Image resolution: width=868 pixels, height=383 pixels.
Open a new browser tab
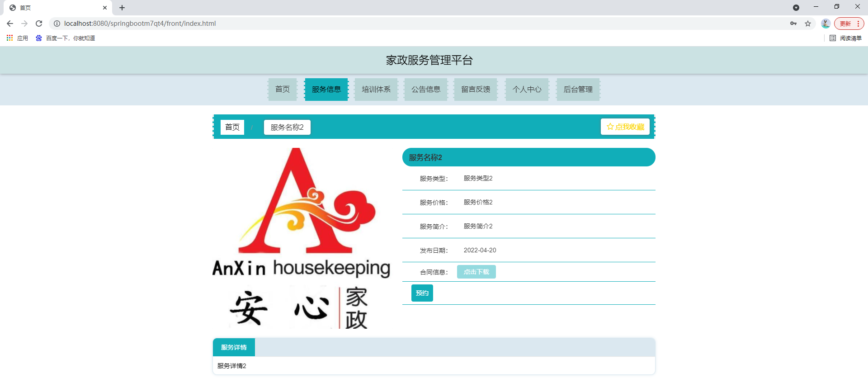[122, 8]
